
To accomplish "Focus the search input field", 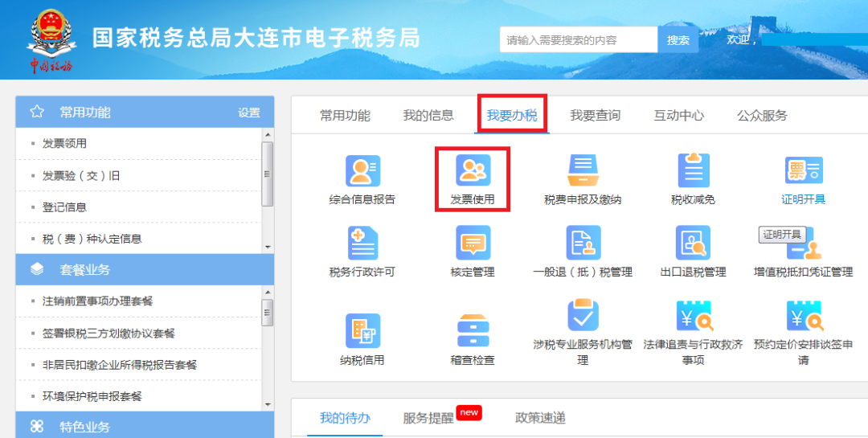I will click(579, 40).
